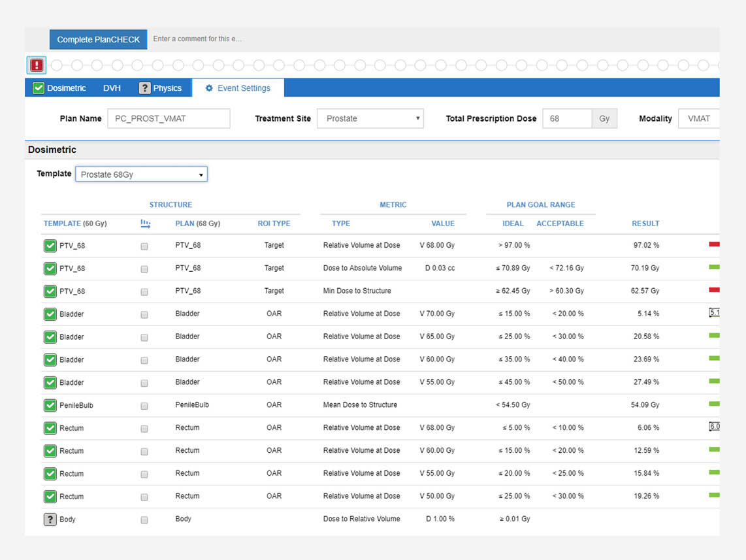This screenshot has height=560, width=746.
Task: Click the Plan Name input field
Action: (169, 118)
